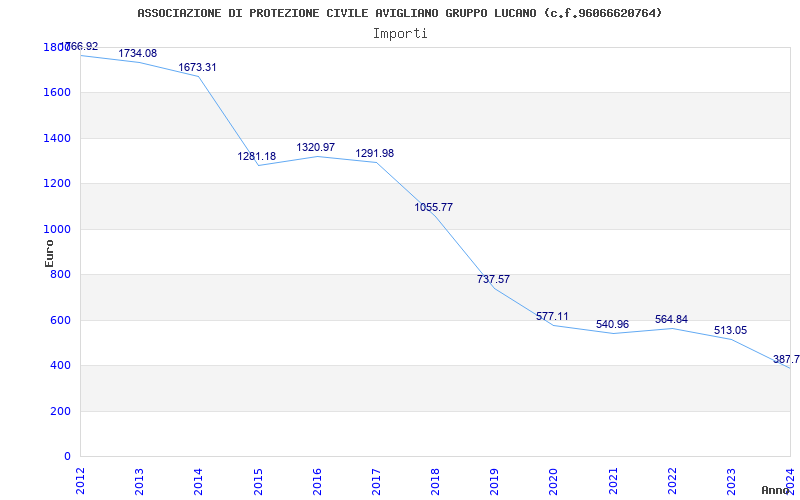The height and width of the screenshot is (500, 800).
Task: Click the x-axis year 2018
Action: point(435,481)
